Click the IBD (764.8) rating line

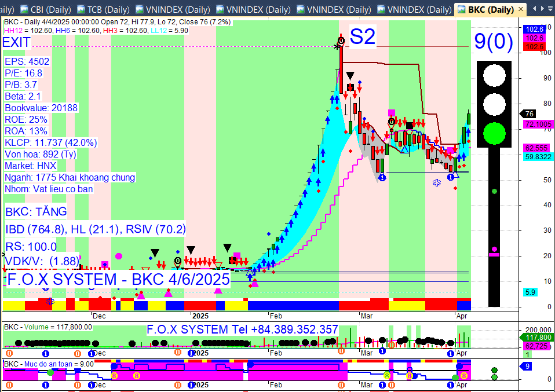[96, 230]
